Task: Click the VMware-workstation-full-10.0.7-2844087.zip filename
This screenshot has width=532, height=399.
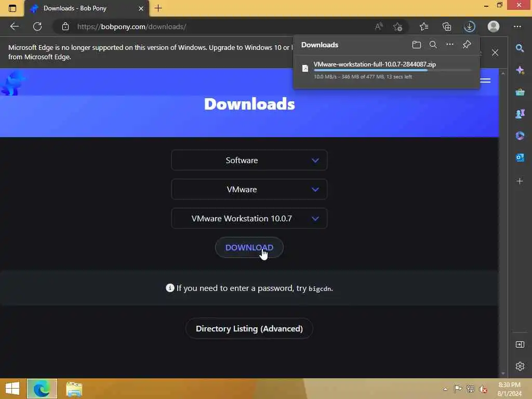Action: coord(375,64)
